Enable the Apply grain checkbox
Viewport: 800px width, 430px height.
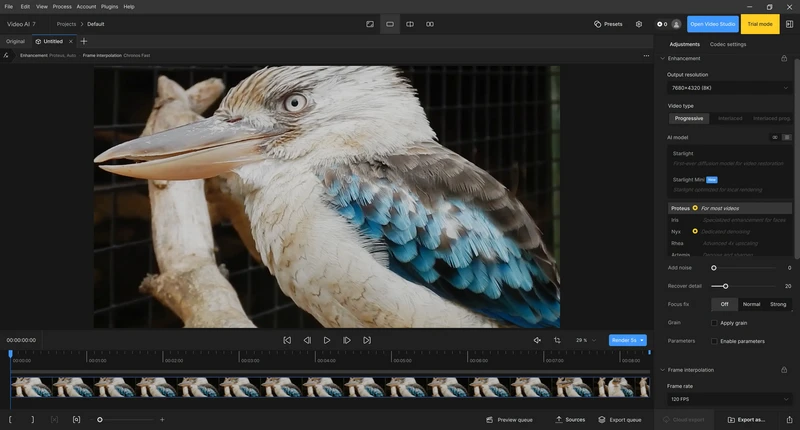[x=714, y=323]
